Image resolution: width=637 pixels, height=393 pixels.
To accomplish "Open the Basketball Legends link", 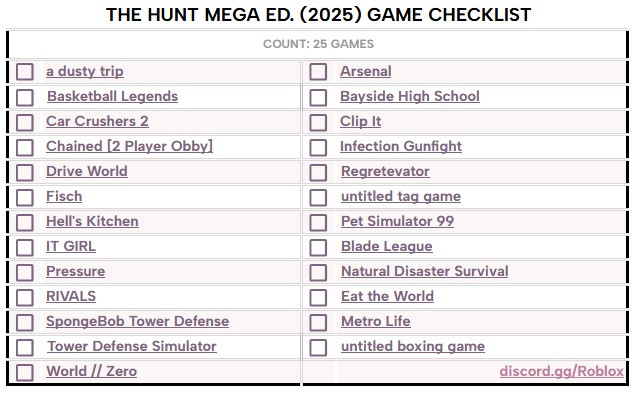I will 113,96.
